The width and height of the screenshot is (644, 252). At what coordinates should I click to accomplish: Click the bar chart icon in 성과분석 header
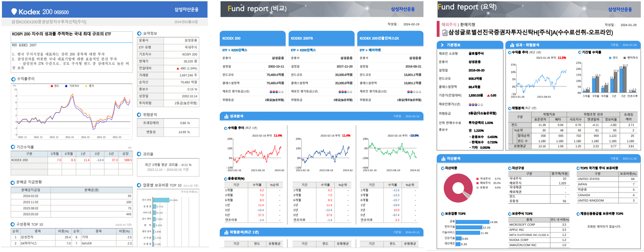pyautogui.click(x=226, y=116)
